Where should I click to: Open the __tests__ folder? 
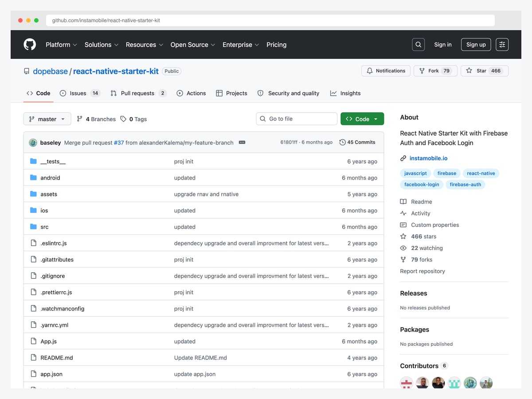point(53,161)
